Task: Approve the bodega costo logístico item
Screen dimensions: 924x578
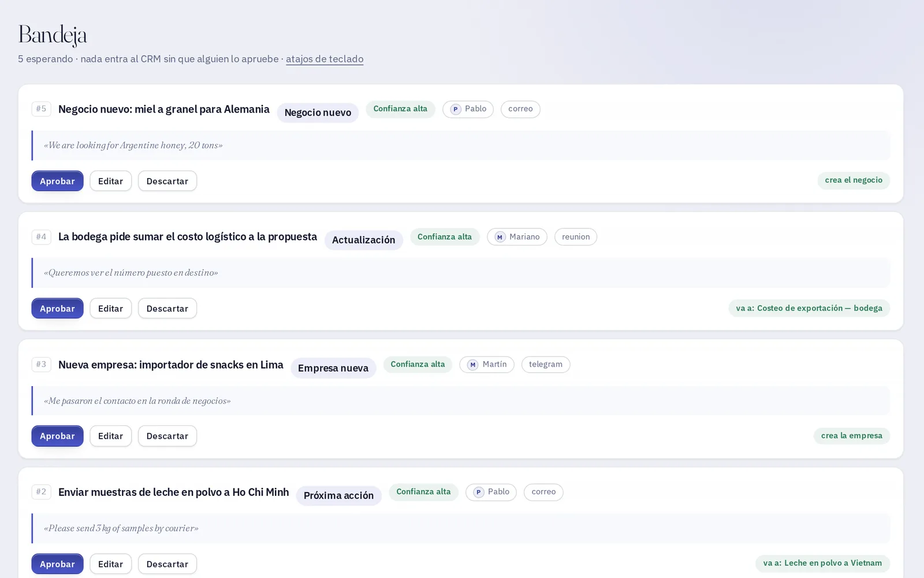Action: coord(57,309)
